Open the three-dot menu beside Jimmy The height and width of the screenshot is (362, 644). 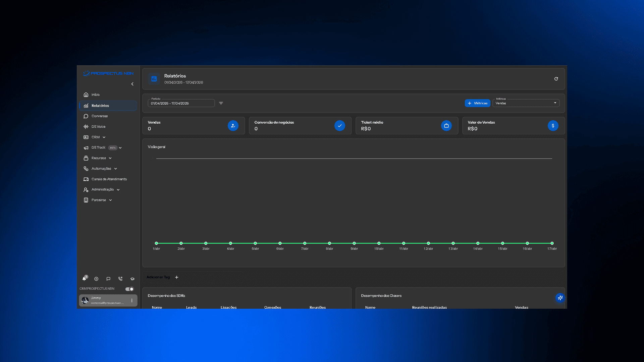[x=132, y=300]
